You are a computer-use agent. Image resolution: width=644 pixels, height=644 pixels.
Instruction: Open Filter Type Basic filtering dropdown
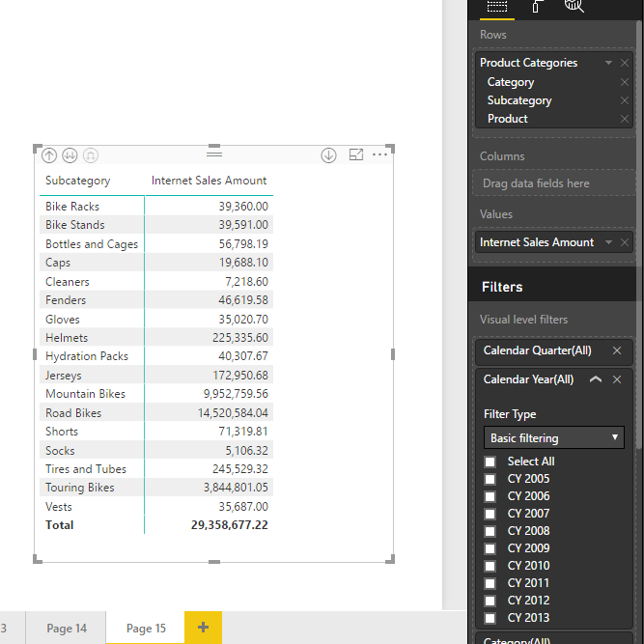coord(554,437)
